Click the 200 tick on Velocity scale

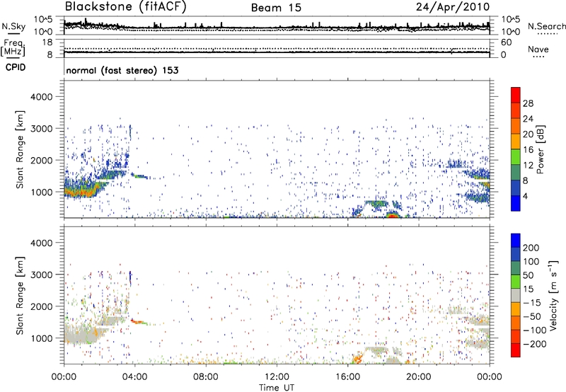pyautogui.click(x=531, y=248)
